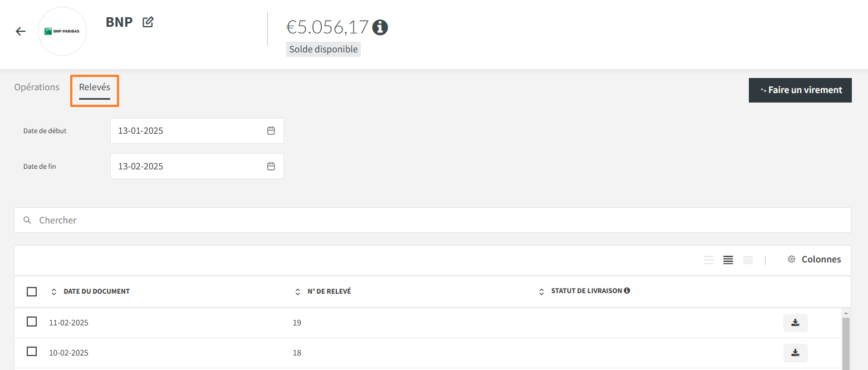The image size is (868, 370).
Task: Tick the select-all checkbox in header
Action: [32, 291]
